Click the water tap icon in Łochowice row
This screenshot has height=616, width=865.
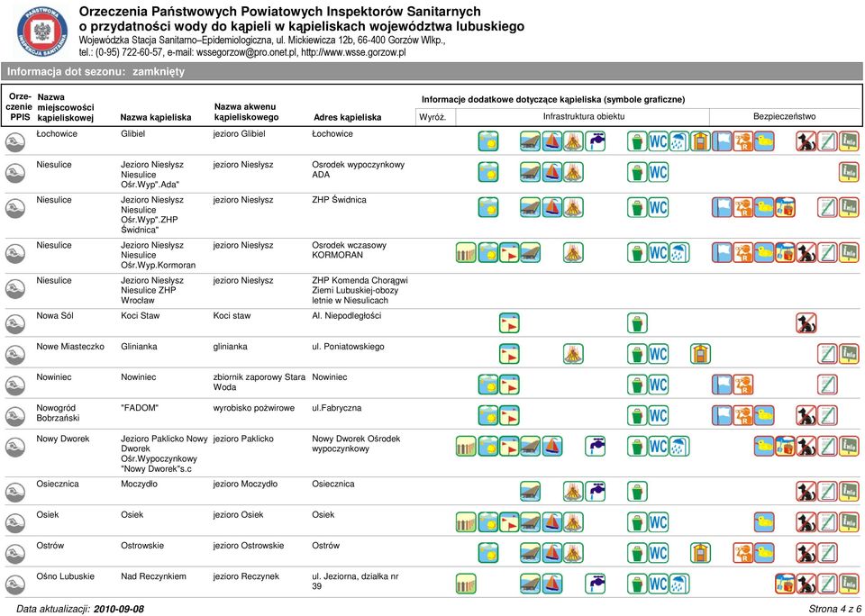595,141
